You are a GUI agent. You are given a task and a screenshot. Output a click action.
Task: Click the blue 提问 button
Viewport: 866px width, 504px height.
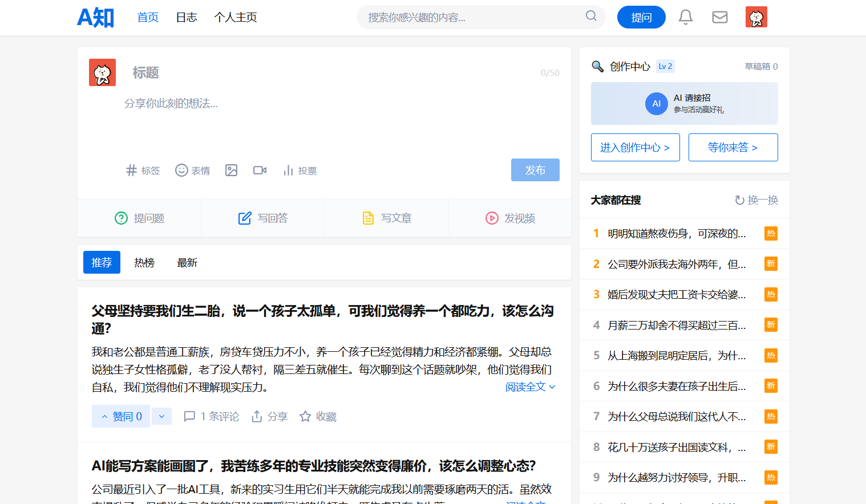tap(641, 17)
